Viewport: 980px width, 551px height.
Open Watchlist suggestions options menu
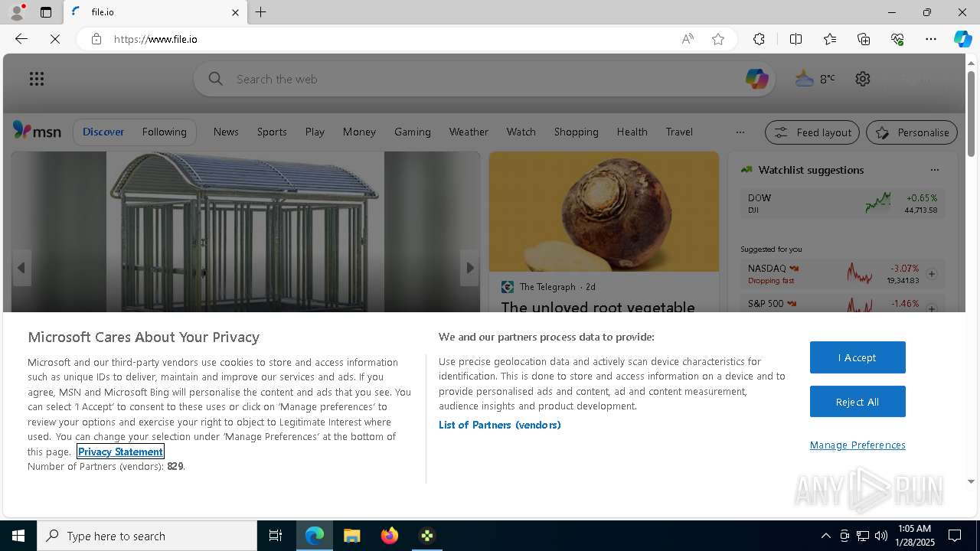coord(934,170)
